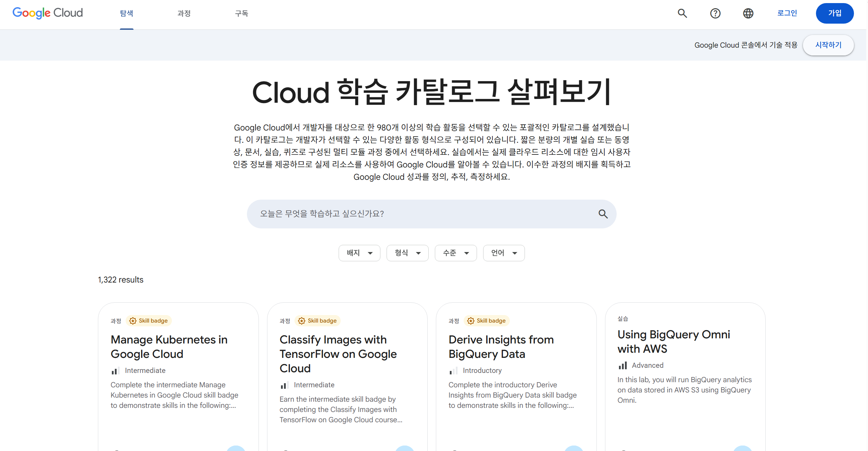Go to the 구독 tab
Screen dimensions: 868x451
click(241, 13)
